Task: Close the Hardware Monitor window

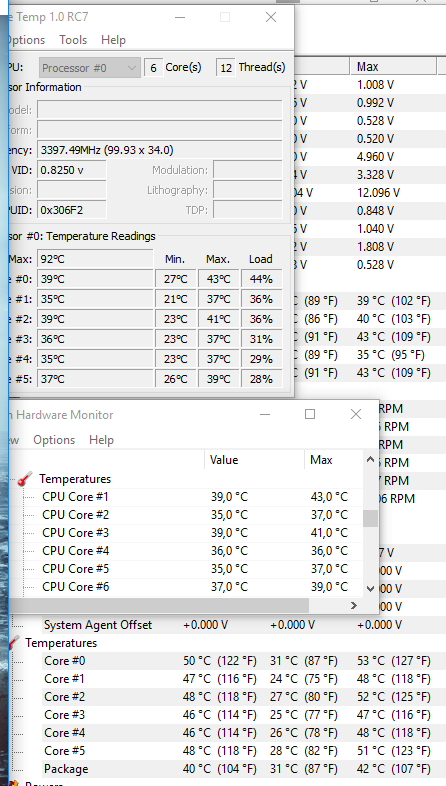Action: (356, 414)
